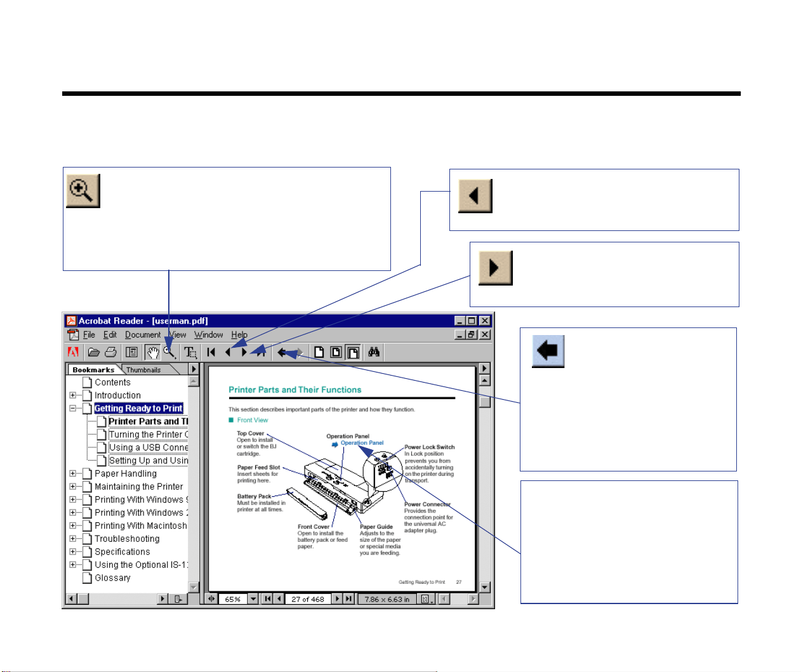Screen dimensions: 801x672
Task: Click the bookmark pane scroll up arrow
Action: point(194,381)
